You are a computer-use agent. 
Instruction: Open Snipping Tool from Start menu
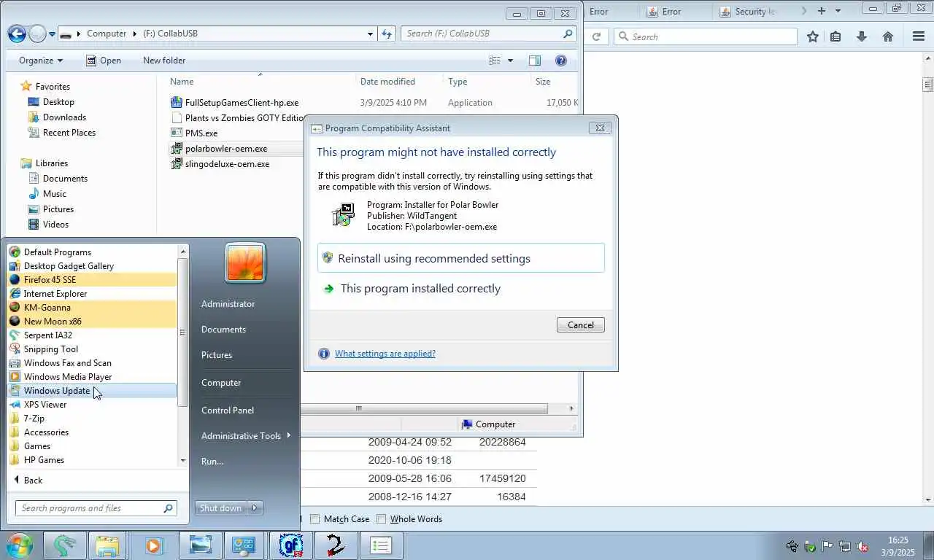(x=92, y=349)
